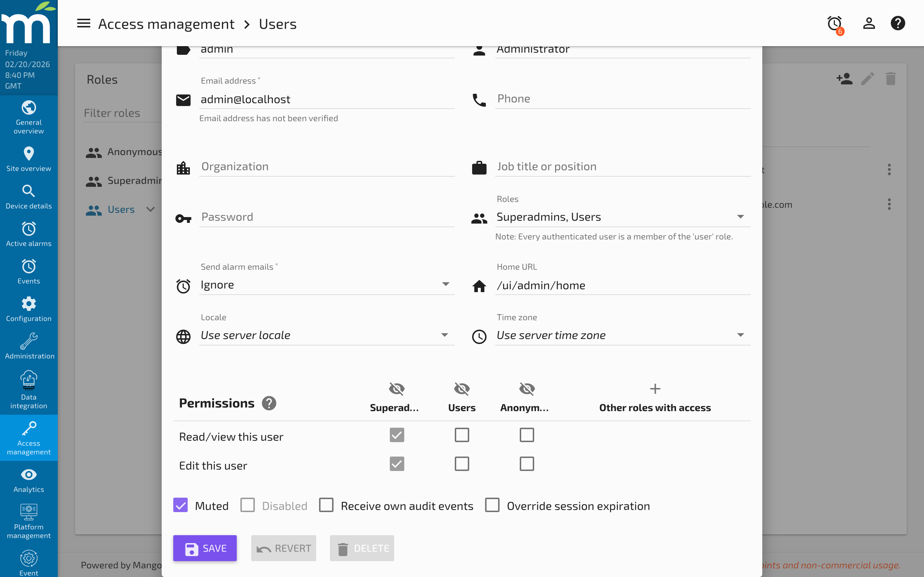
Task: Open the user profile icon top right
Action: 868,23
